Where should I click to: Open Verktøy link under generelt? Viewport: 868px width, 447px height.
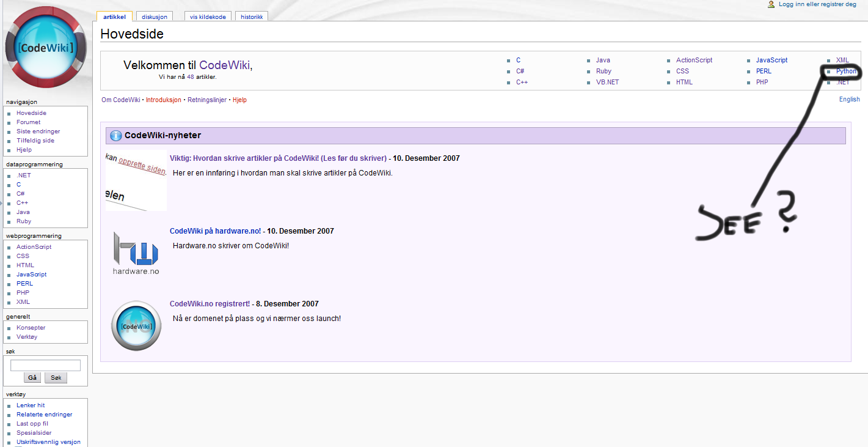click(x=27, y=337)
